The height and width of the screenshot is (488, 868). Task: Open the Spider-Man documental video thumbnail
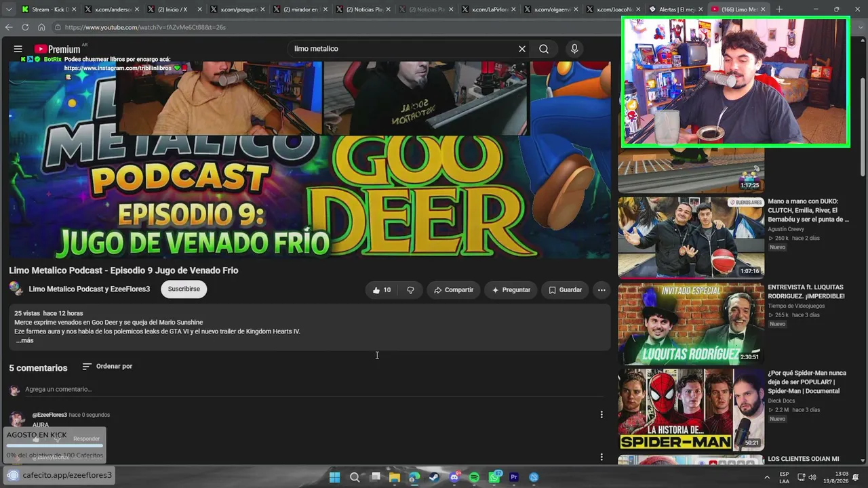(x=691, y=410)
